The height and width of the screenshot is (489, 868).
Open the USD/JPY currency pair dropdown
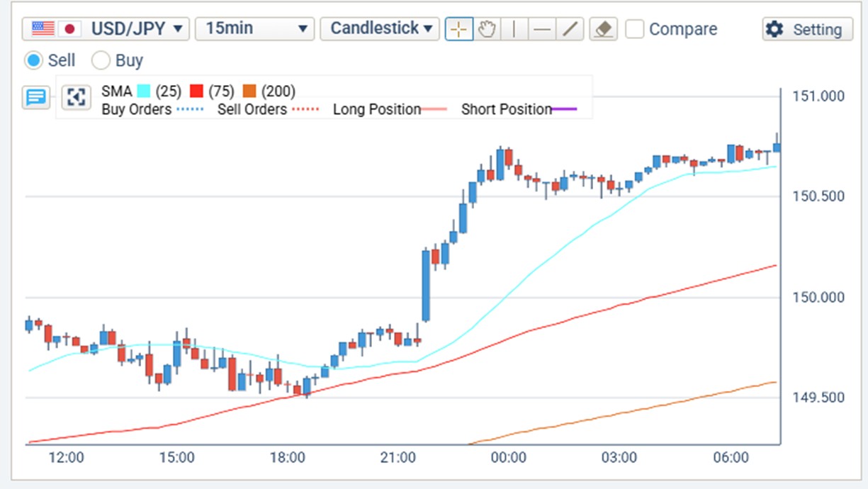(106, 29)
